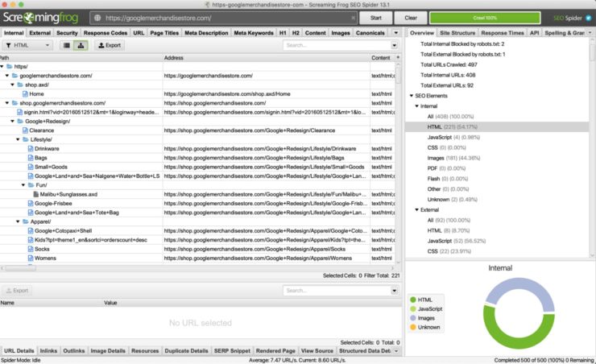Switch to the Site Structure tab
596x364 pixels.
pyautogui.click(x=457, y=33)
